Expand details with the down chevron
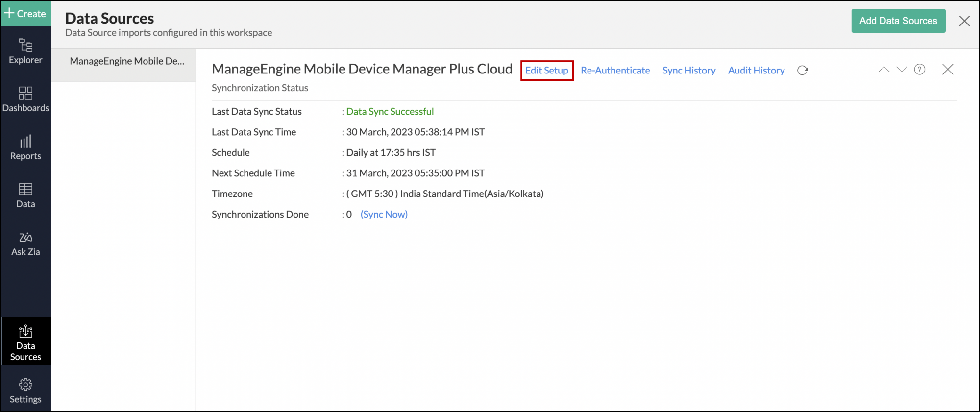This screenshot has width=980, height=412. point(902,70)
